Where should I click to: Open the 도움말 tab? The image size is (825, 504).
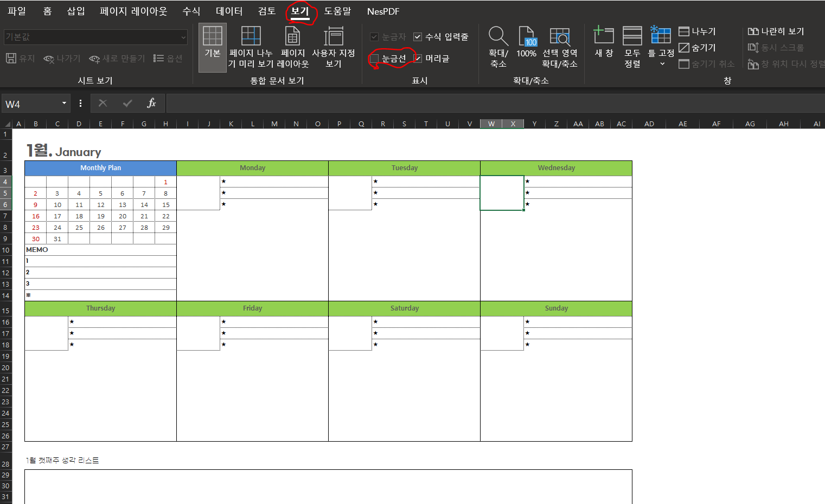click(x=337, y=11)
